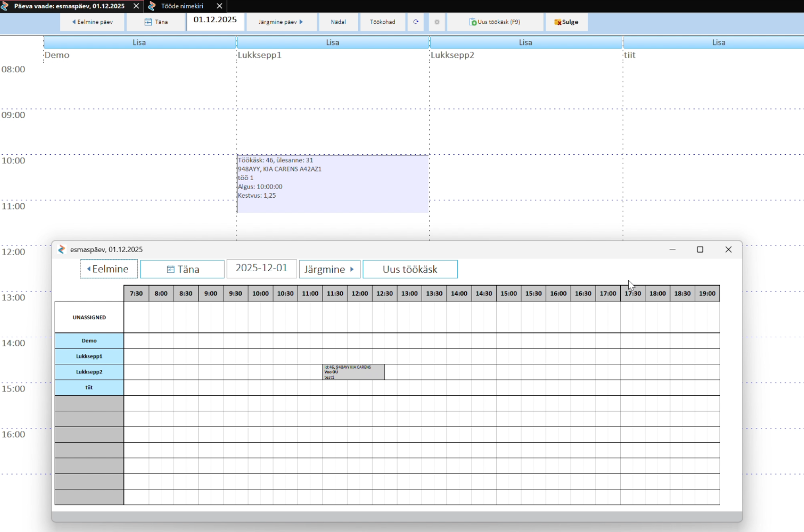The image size is (804, 532).
Task: Create new work order with Uus töökäsk (F9)
Action: [495, 22]
